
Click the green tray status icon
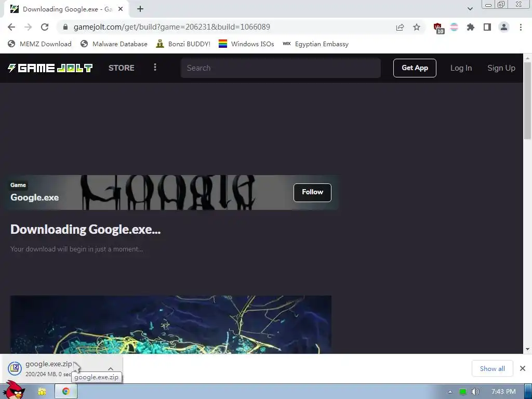coord(463,392)
